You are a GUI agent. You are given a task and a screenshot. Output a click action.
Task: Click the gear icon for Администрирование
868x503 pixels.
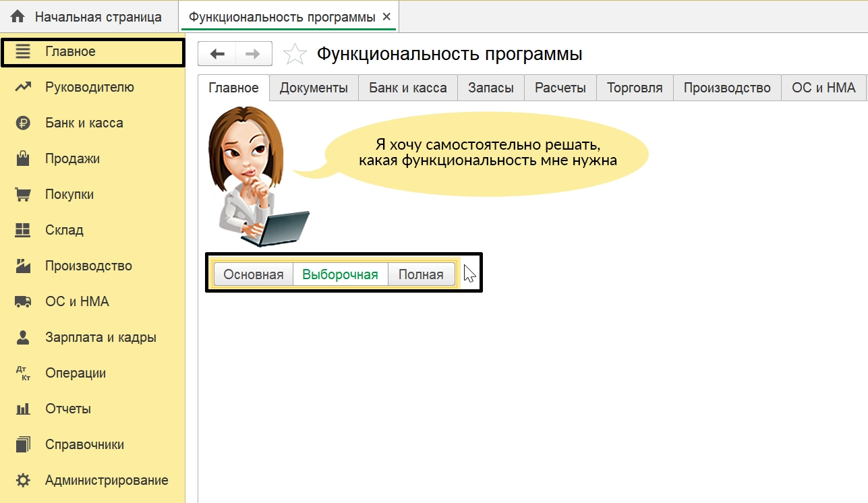[24, 481]
